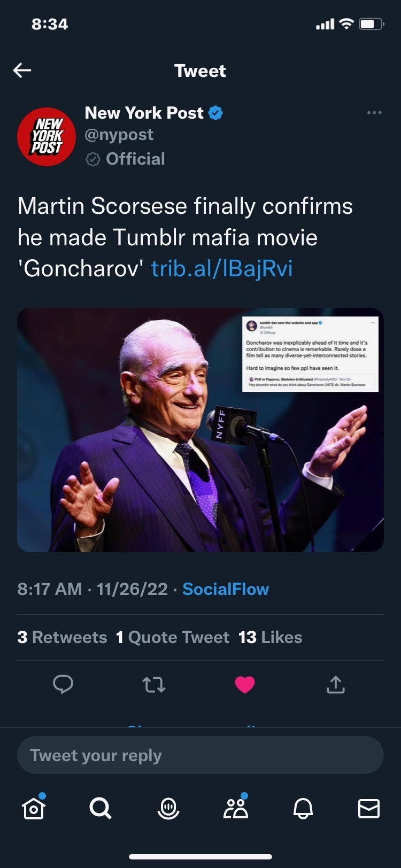Open the three-dot tweet options menu
This screenshot has width=401, height=868.
374,113
